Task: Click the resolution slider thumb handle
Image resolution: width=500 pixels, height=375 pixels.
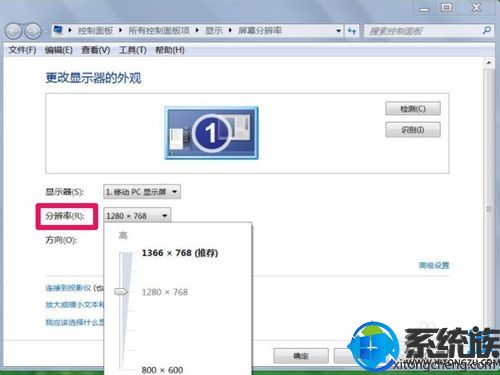Action: pyautogui.click(x=121, y=292)
